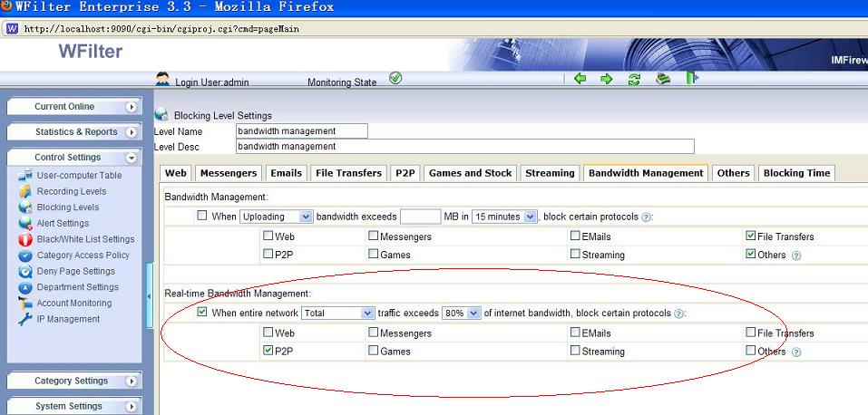Collapse sidebar using the splitter handle
Image resolution: width=868 pixels, height=415 pixels.
(149, 296)
